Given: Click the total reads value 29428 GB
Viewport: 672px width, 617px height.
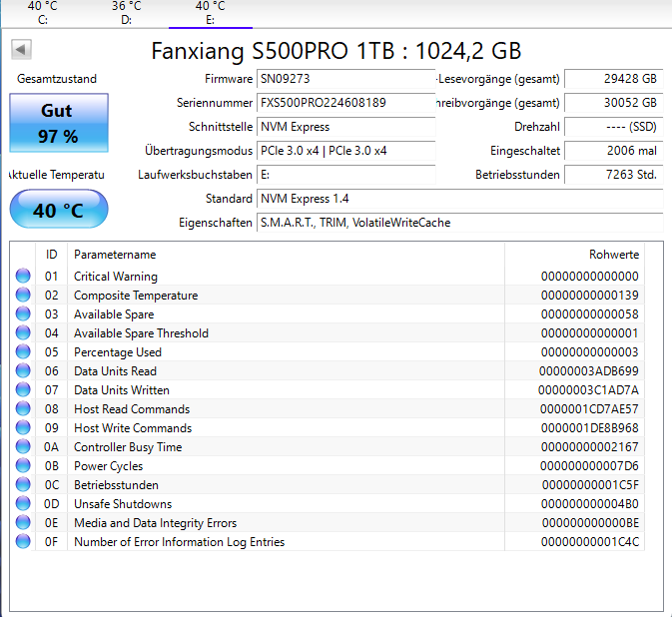Looking at the screenshot, I should [614, 79].
